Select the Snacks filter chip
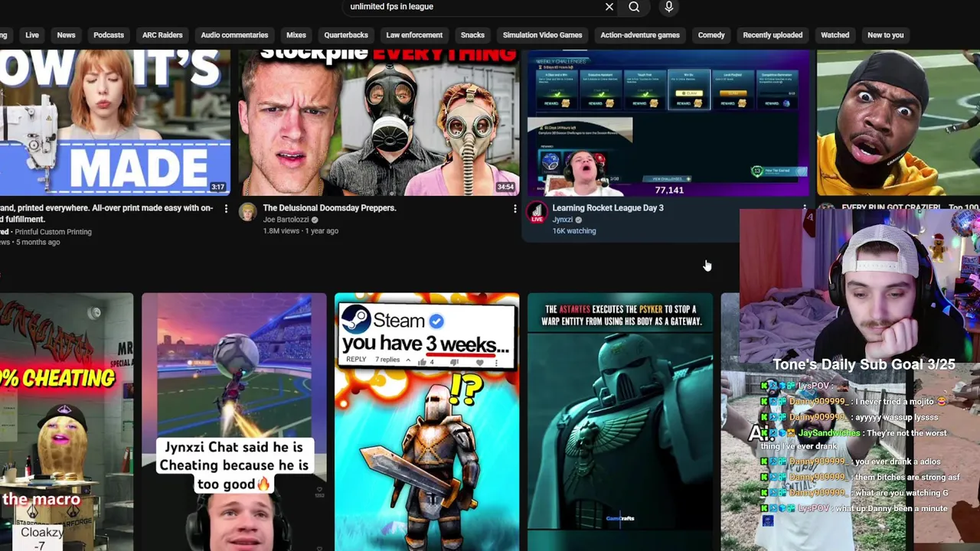 tap(472, 35)
